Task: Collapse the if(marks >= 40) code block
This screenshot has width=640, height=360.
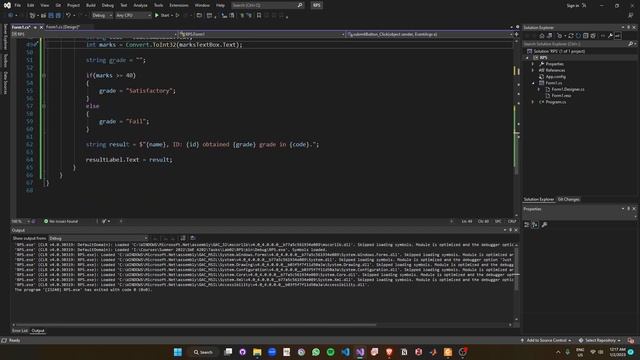Action: point(44,76)
